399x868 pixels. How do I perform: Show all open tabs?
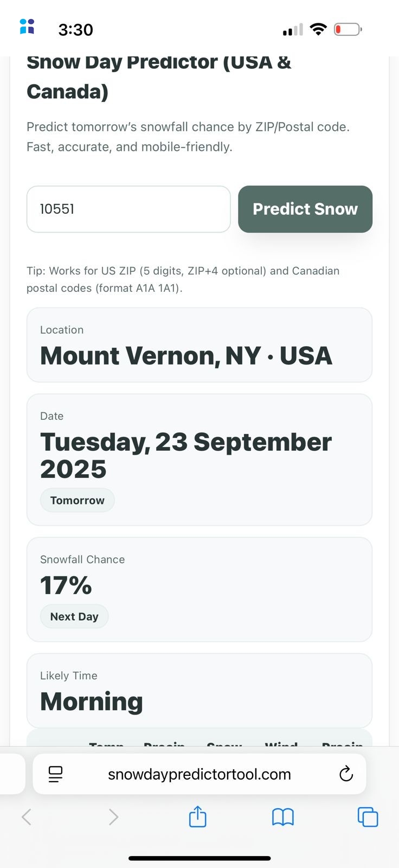[x=368, y=816]
